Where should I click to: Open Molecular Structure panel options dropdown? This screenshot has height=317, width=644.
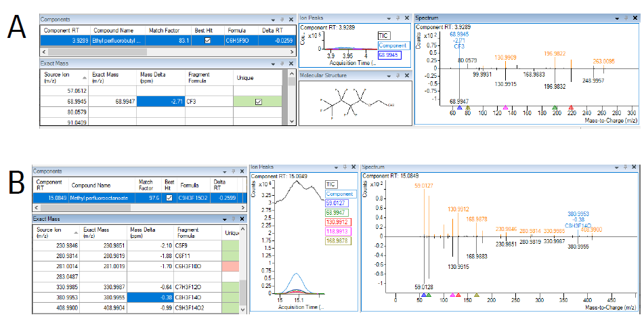tap(388, 76)
